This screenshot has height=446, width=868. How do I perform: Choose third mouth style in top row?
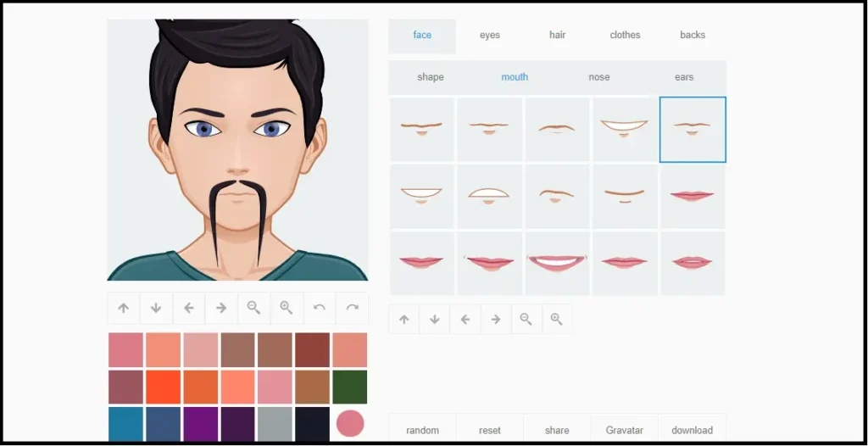tap(557, 130)
